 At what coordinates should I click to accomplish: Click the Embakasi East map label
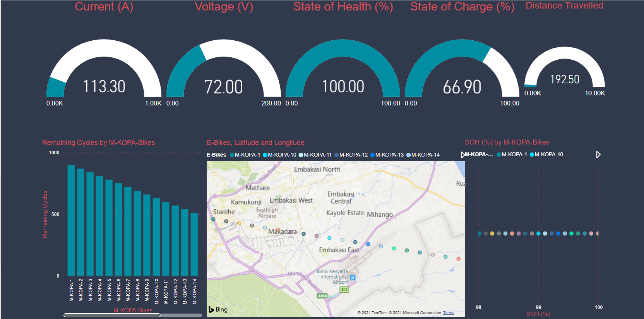[x=339, y=250]
